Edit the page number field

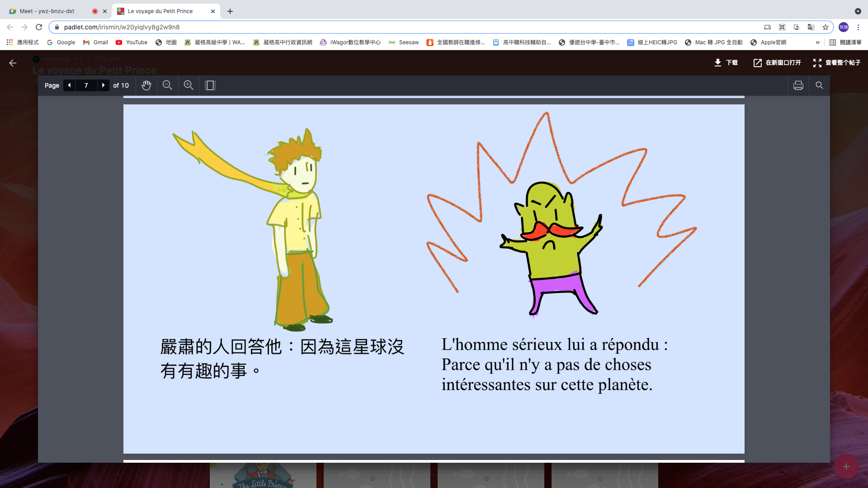coord(86,85)
